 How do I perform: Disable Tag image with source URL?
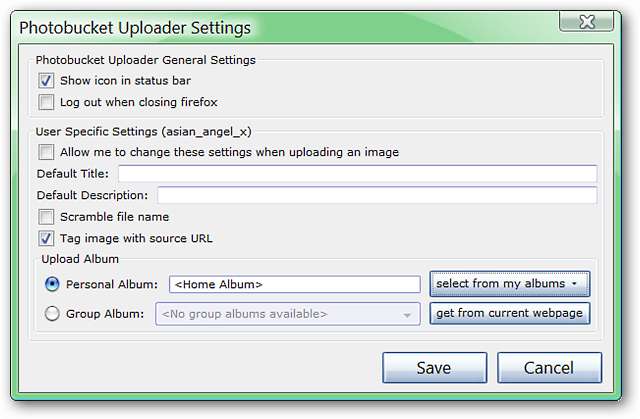click(x=46, y=238)
